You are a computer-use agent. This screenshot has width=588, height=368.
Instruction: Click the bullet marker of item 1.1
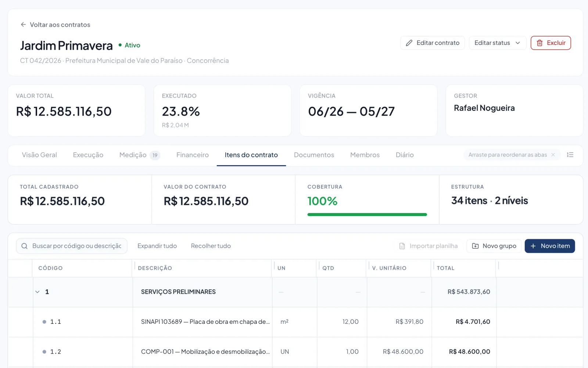click(x=44, y=322)
